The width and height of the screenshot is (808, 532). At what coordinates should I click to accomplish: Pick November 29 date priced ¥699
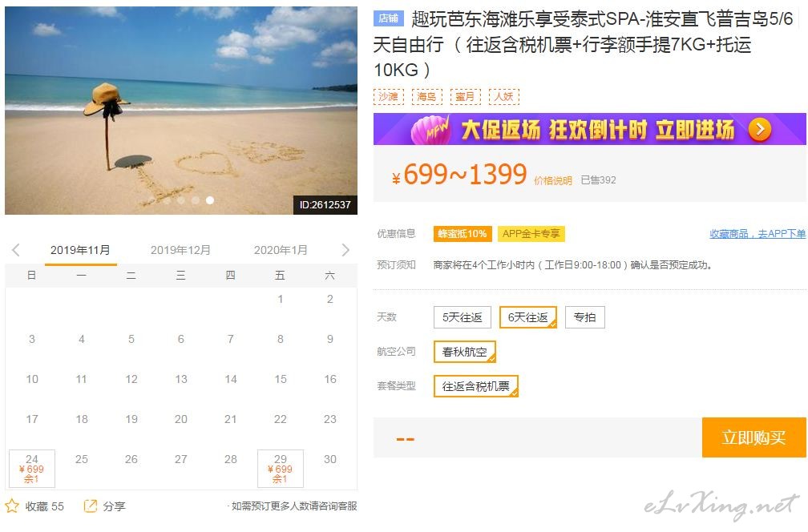pyautogui.click(x=281, y=468)
